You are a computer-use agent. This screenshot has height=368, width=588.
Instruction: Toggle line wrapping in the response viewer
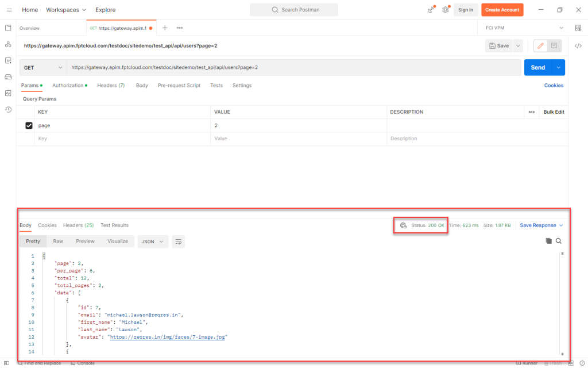click(x=178, y=241)
